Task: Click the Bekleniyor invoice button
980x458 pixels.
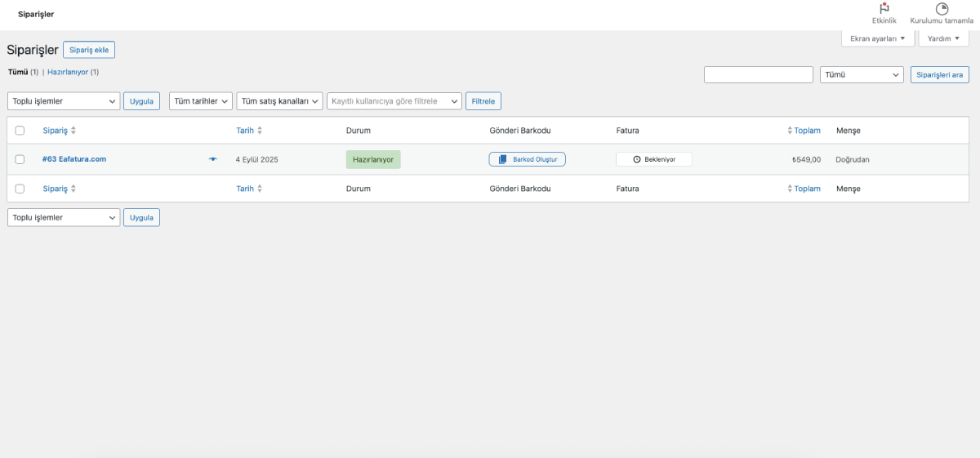Action: pos(654,159)
